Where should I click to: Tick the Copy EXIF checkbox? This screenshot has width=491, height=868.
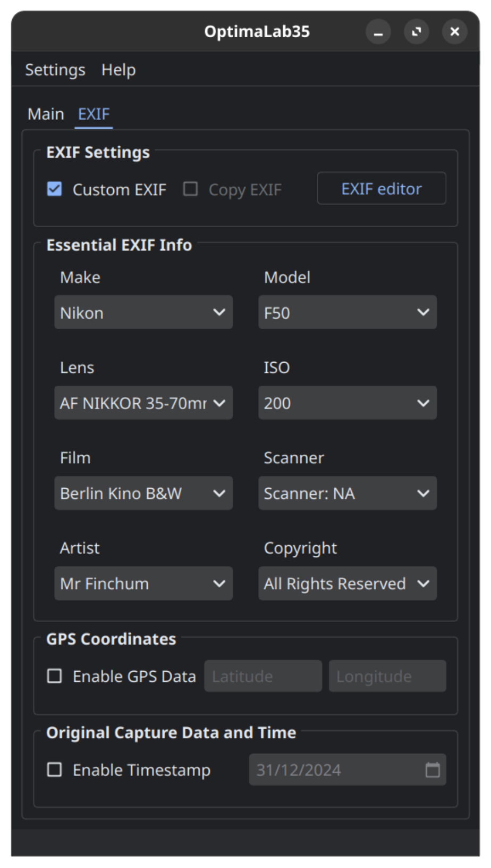pos(190,189)
